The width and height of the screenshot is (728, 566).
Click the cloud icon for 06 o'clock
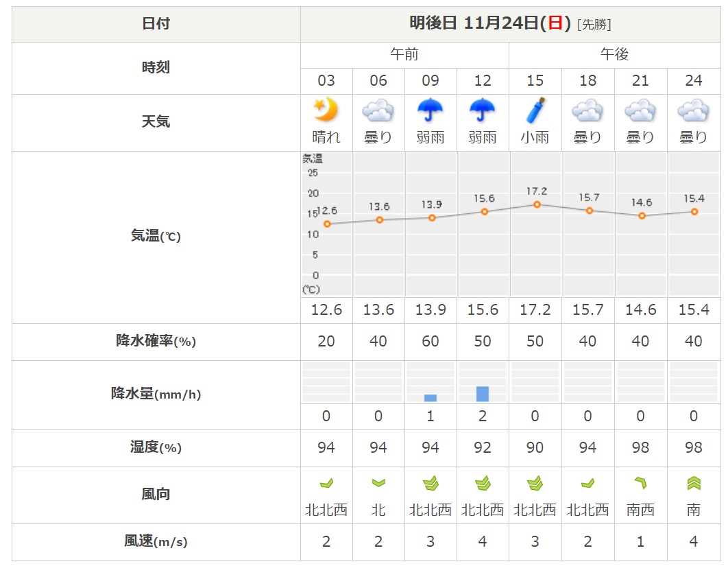[x=378, y=110]
